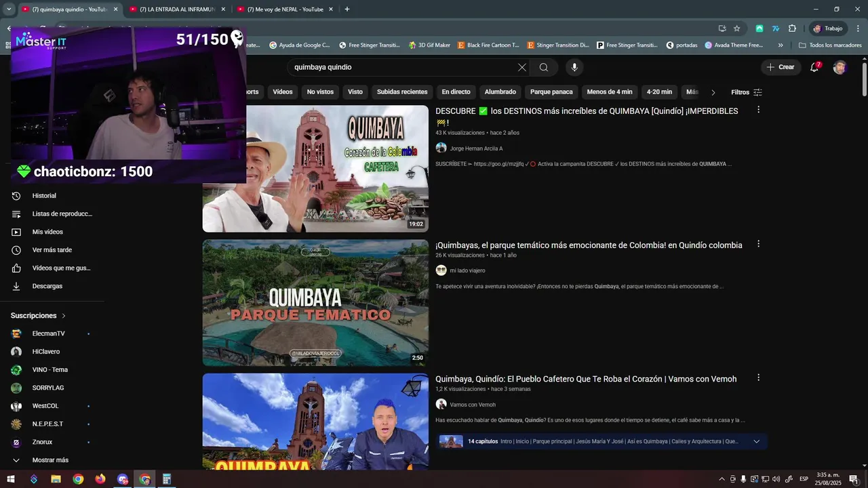Filter results by No vistos chip
This screenshot has width=868, height=488.
click(320, 92)
